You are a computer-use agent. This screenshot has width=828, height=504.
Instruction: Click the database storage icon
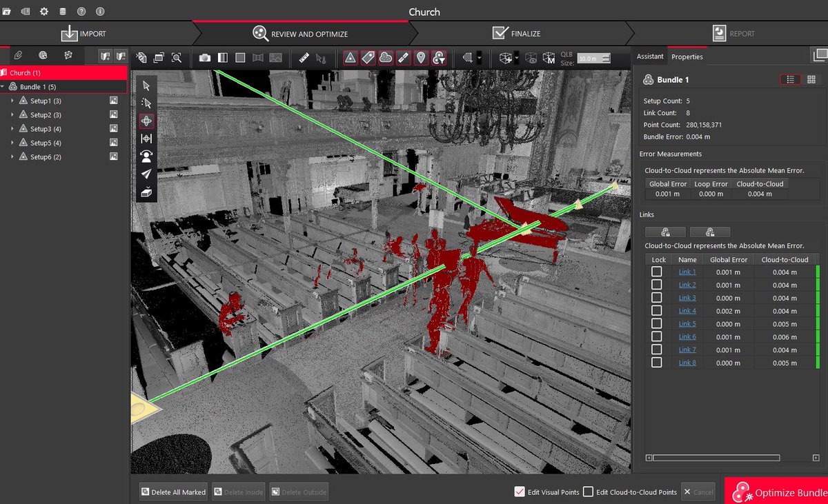pyautogui.click(x=63, y=12)
